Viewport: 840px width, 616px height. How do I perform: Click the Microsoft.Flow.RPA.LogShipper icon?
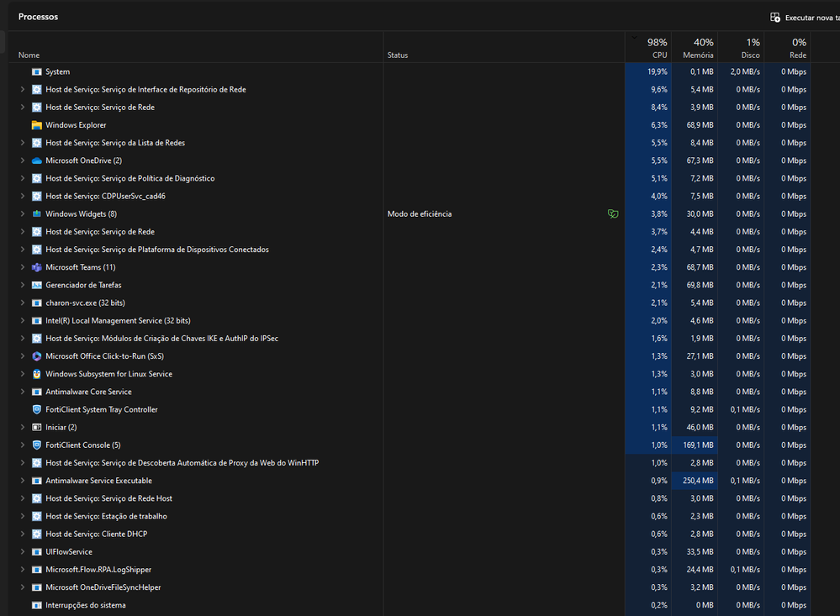(36, 570)
